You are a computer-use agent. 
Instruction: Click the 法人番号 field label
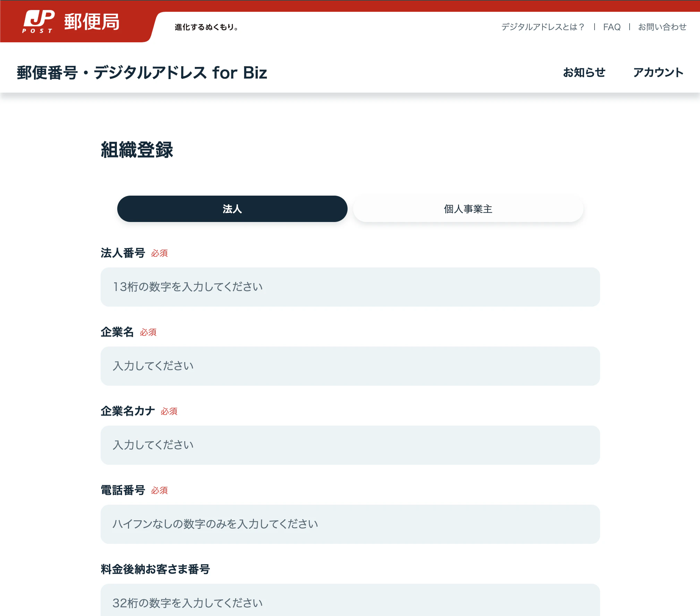(x=123, y=253)
